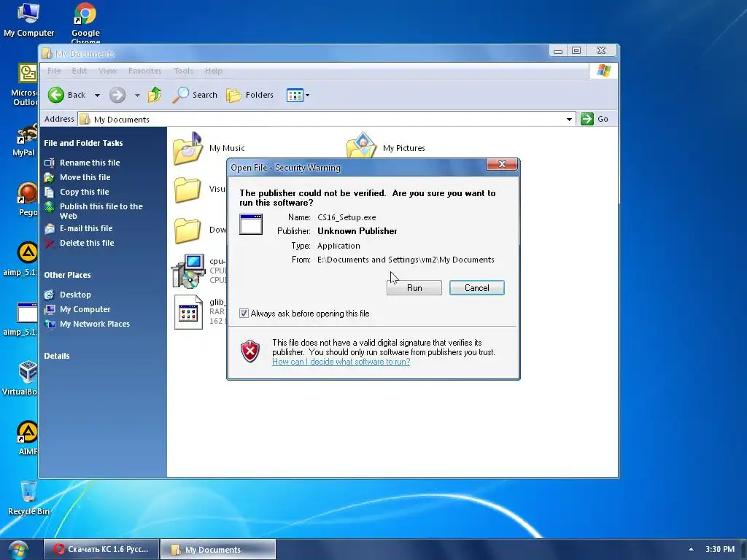The width and height of the screenshot is (747, 560).
Task: Select the glib RAR archive icon
Action: tap(188, 312)
